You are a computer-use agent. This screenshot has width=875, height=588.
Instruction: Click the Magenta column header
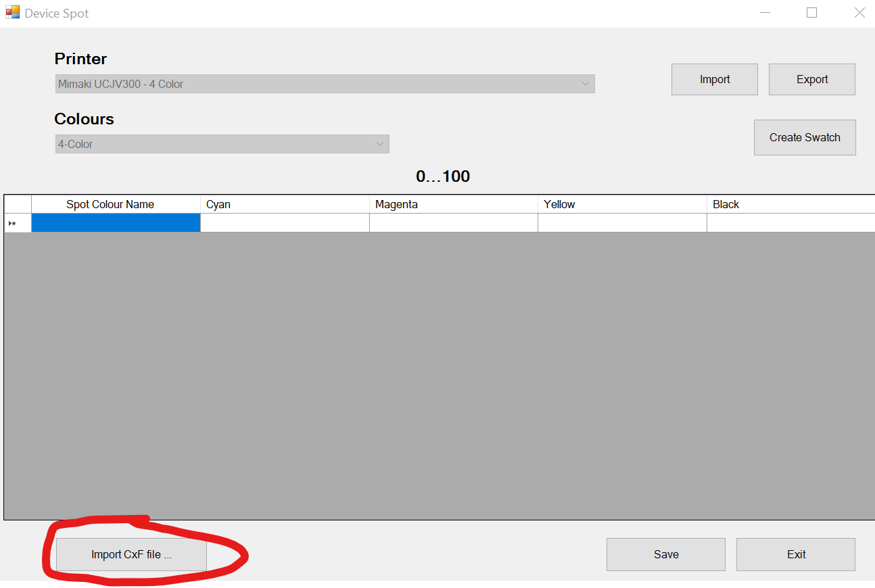click(x=454, y=205)
